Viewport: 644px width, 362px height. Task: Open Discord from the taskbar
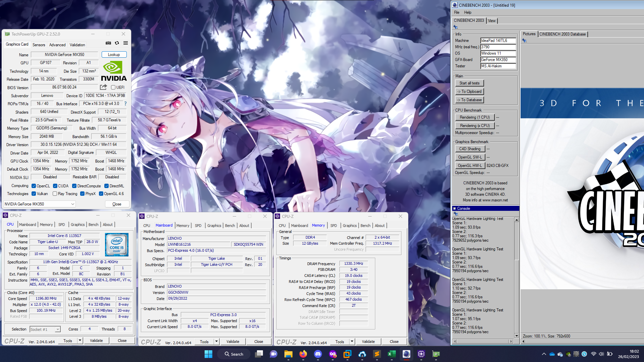(x=318, y=354)
